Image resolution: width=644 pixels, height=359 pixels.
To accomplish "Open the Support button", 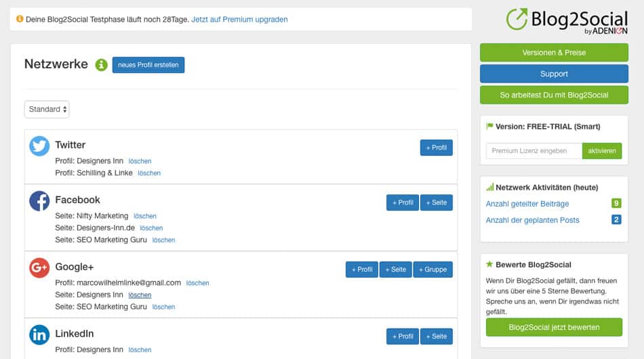I will (x=554, y=74).
